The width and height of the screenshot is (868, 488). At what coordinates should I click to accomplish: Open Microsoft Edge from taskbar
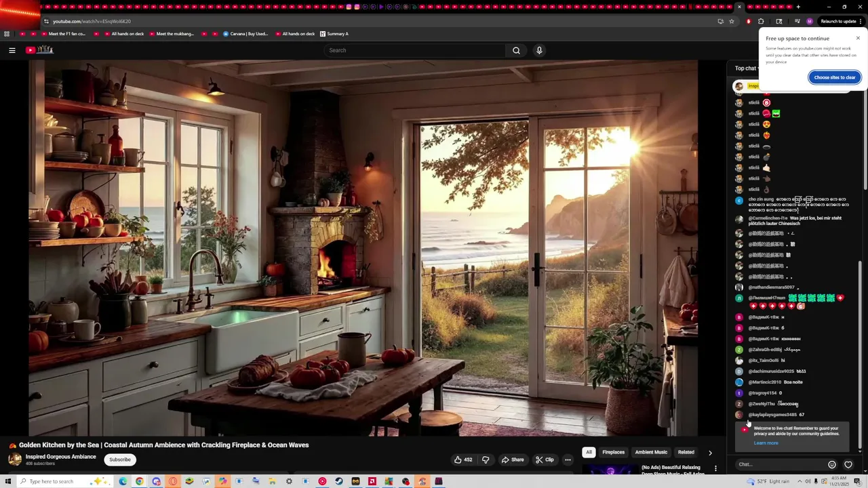(x=123, y=481)
